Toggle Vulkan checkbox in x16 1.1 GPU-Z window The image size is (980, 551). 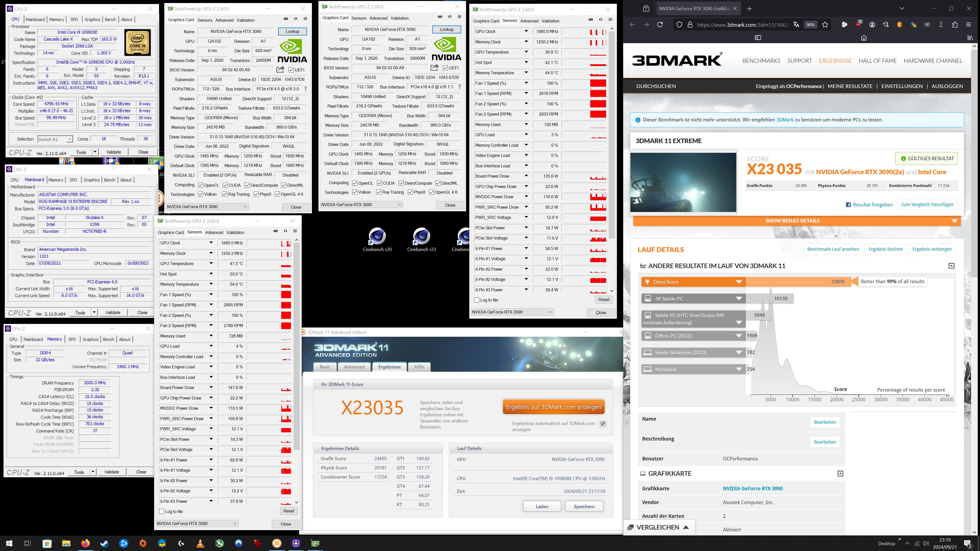click(354, 192)
